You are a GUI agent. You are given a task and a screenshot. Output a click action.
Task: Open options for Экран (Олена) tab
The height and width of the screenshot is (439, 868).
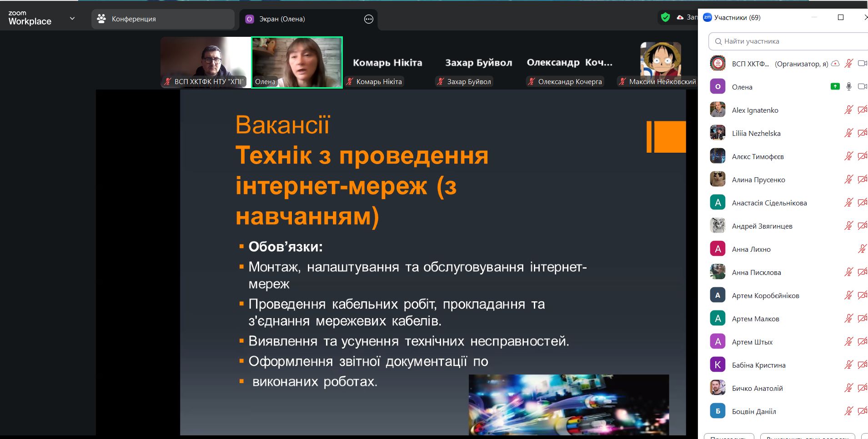[x=368, y=19]
